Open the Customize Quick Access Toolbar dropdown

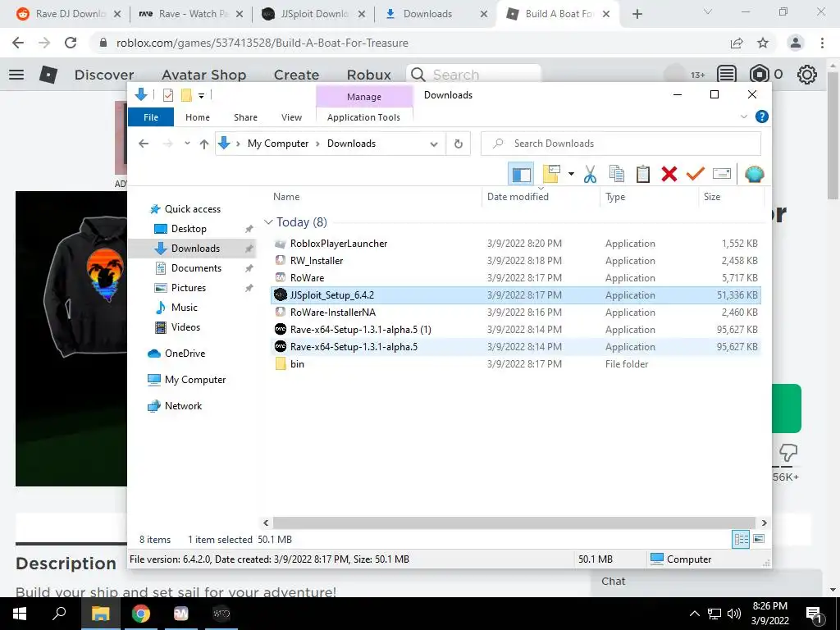tap(202, 96)
